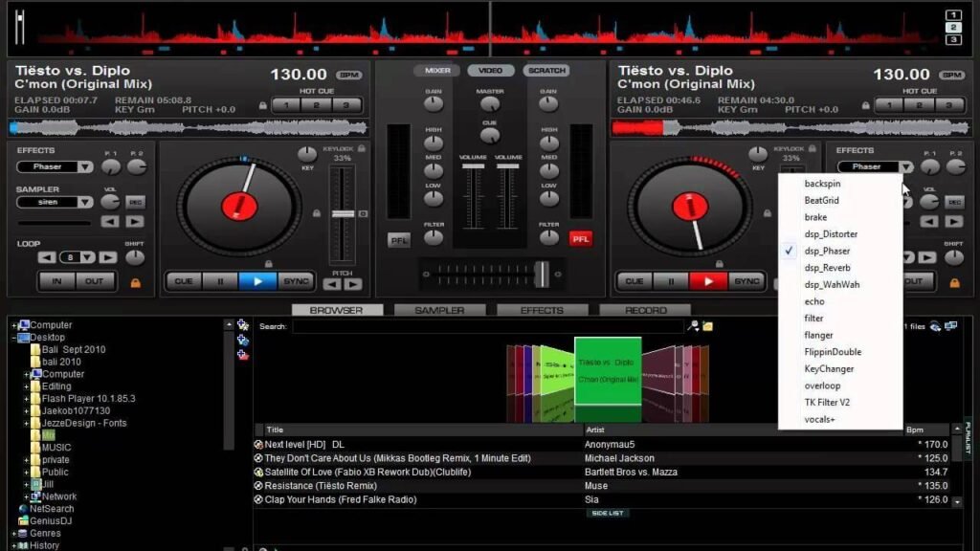Click the left deck KEY knob
Screen dimensions: 980x551
(307, 154)
